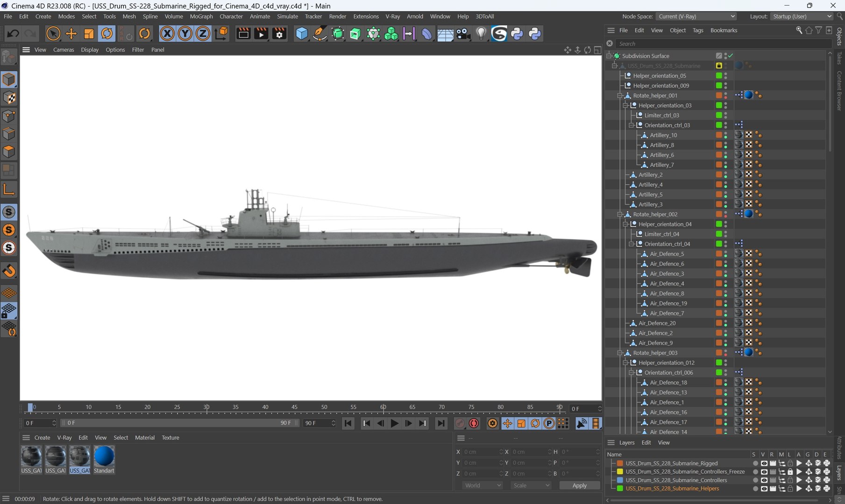Screen dimensions: 845x504
Task: Open the Scale mode dropdown
Action: point(531,485)
